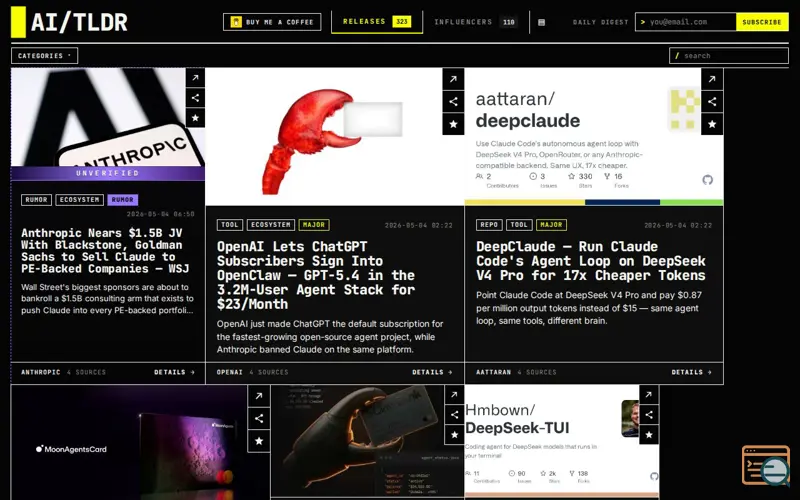Open the OpenAI Lets ChatGPT Subscribers headline
The height and width of the screenshot is (500, 800).
click(316, 276)
